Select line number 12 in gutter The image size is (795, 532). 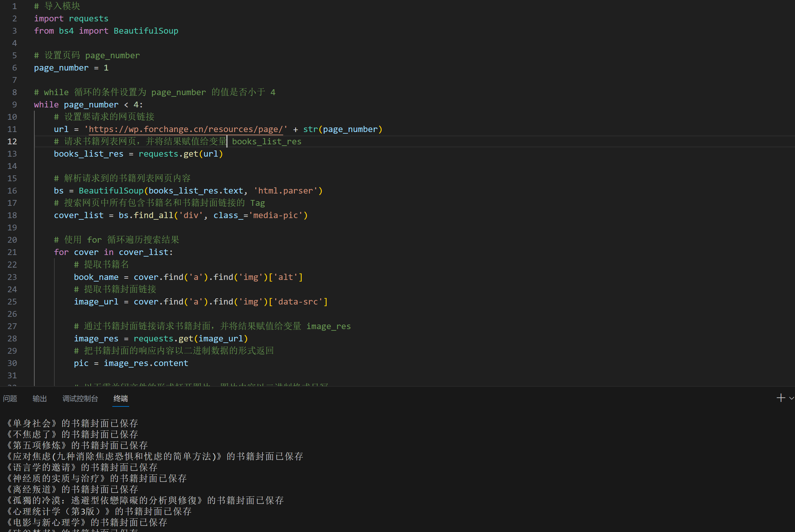point(12,141)
